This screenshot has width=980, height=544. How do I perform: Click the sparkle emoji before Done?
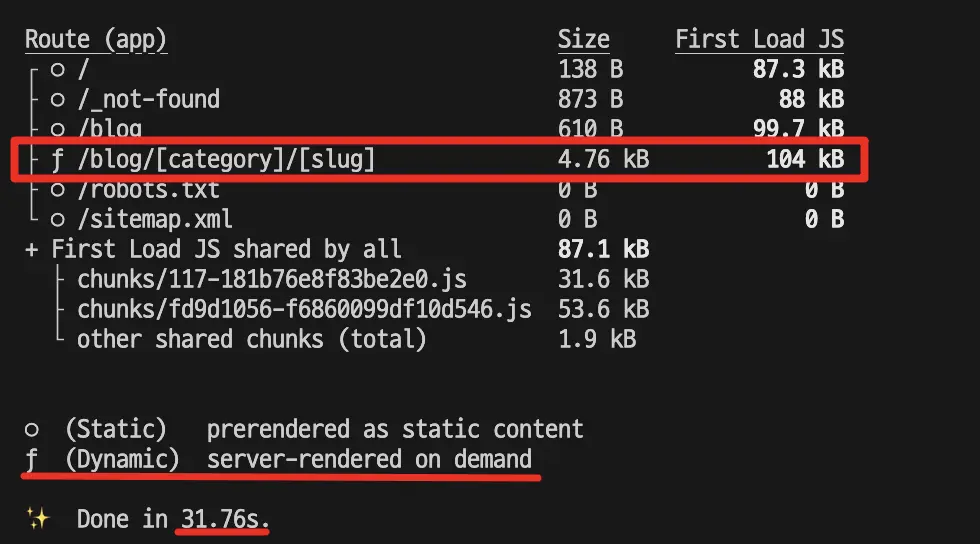[x=38, y=519]
